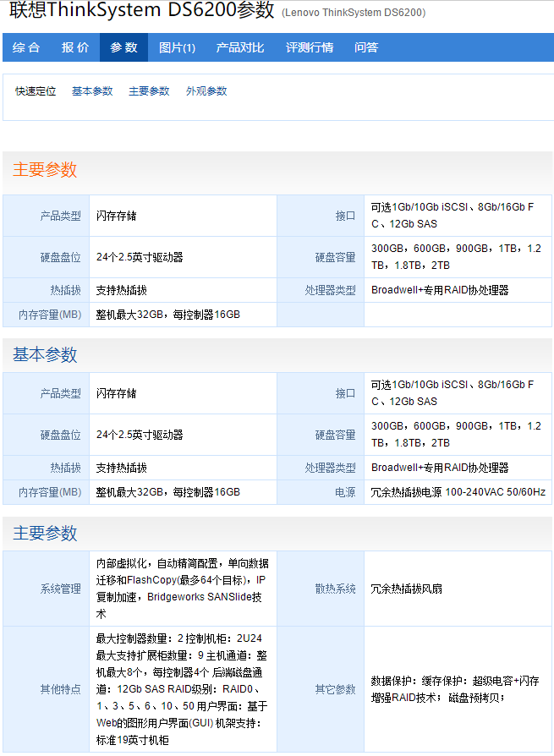
Task: Switch to the 报价 tab
Action: point(75,47)
